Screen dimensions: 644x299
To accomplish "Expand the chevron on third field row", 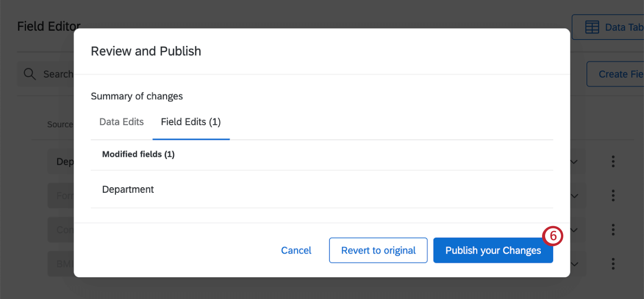I will (574, 230).
